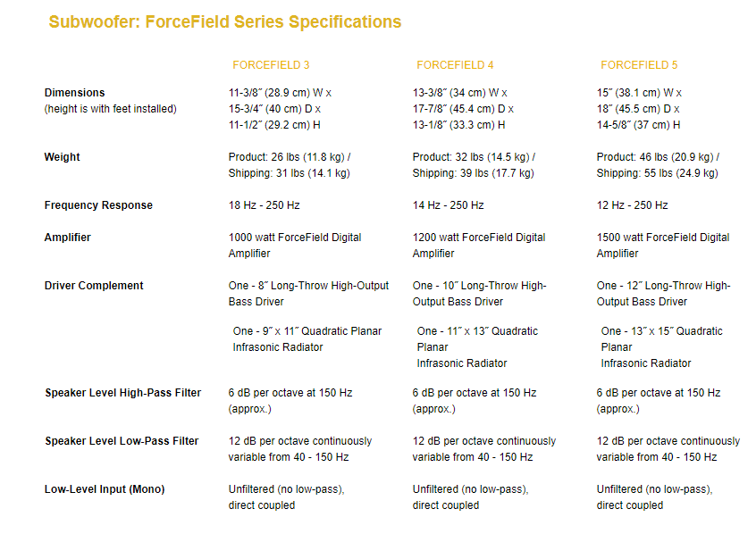Click the 14 Hz - 250 Hz value
This screenshot has width=756, height=534.
pos(449,205)
